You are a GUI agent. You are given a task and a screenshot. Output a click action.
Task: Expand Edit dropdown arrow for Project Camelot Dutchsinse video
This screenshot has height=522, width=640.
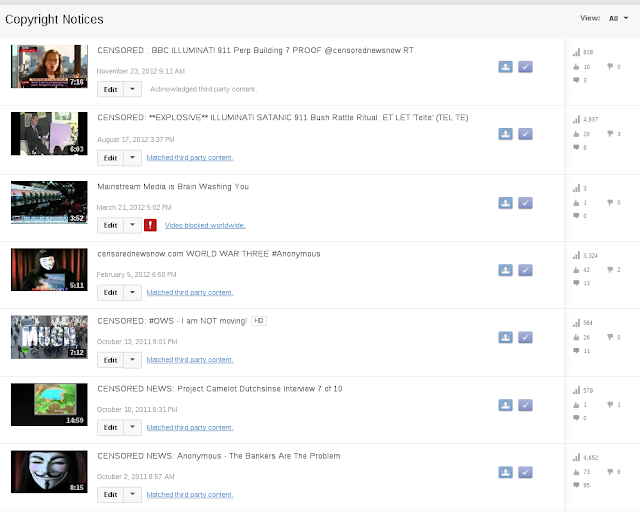(132, 427)
